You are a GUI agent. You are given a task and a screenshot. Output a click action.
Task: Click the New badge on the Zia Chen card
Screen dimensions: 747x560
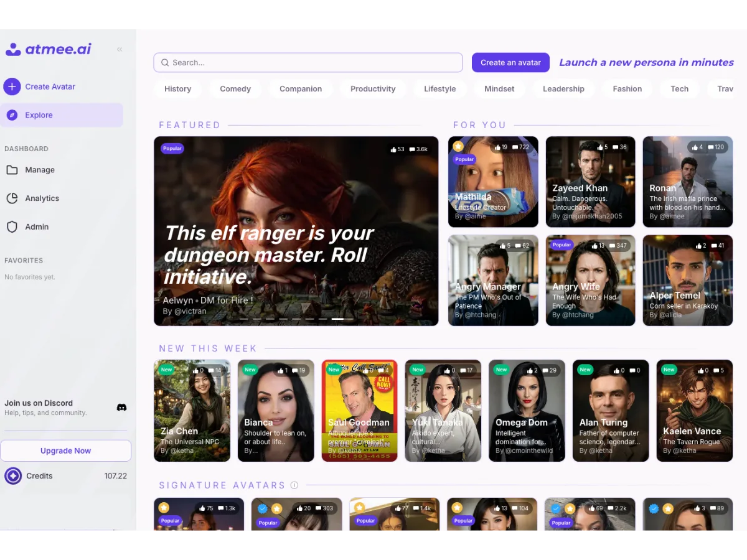tap(166, 370)
